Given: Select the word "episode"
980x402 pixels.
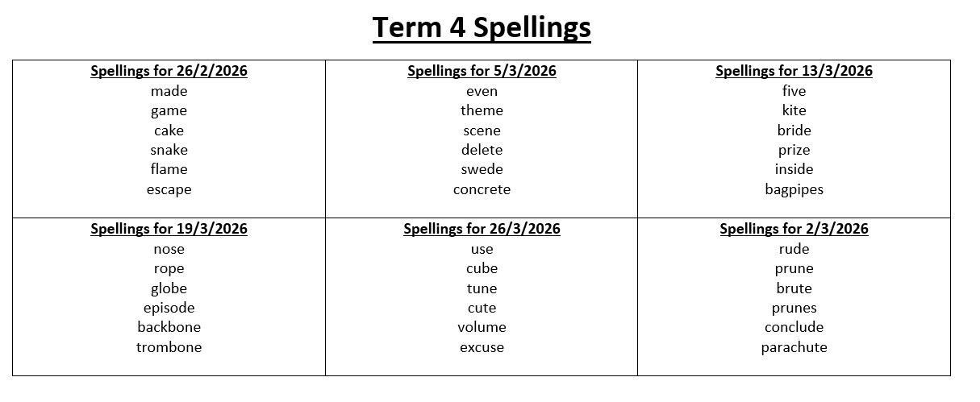Looking at the screenshot, I should [x=169, y=308].
